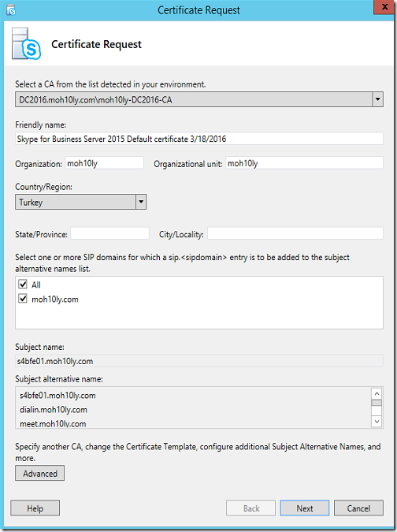Click scroll up arrow in alternative names

[377, 394]
